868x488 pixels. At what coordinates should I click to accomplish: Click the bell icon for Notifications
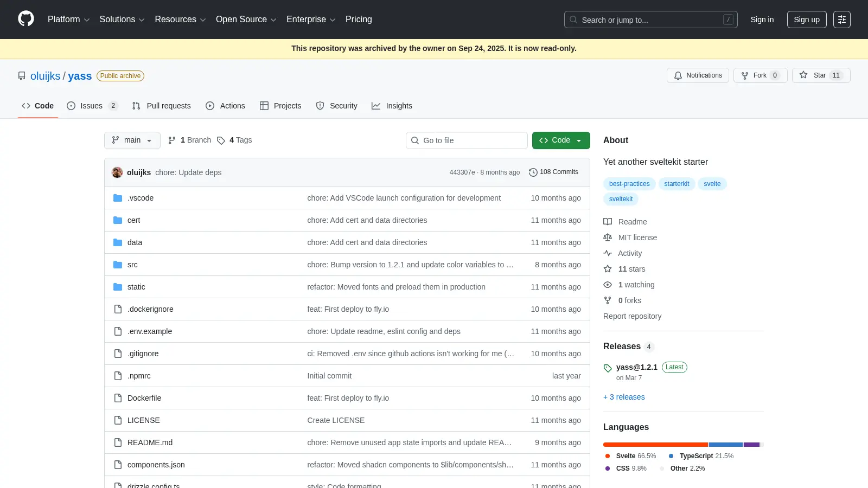678,75
